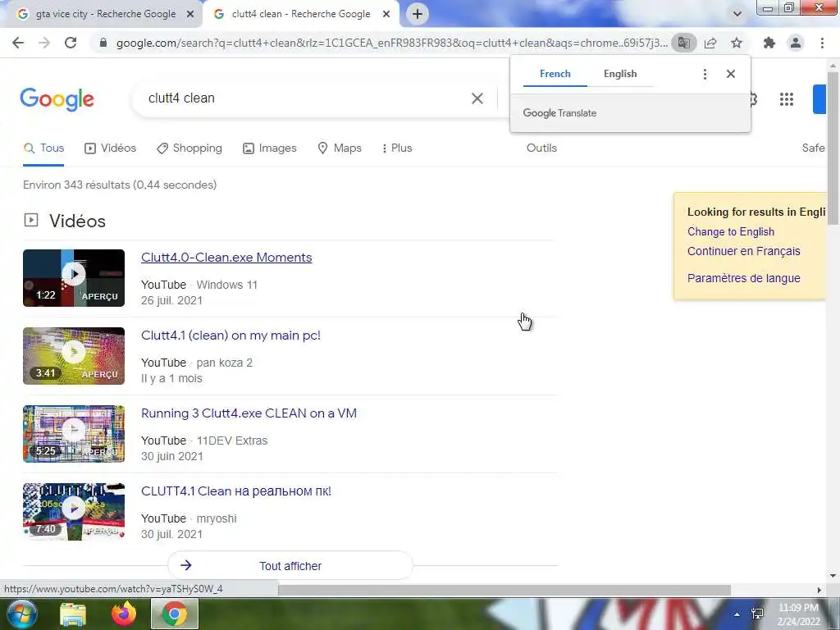Open 'CLUTT4.1 Clean на реальном пк!' link
This screenshot has height=630, width=840.
[236, 491]
